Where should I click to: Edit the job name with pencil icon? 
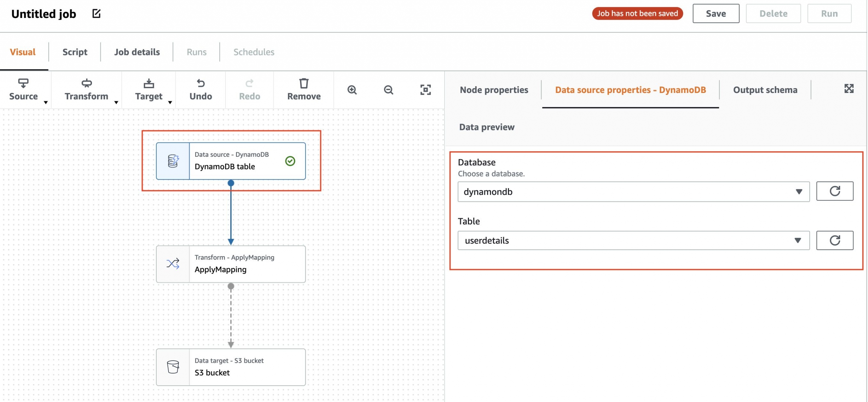(96, 14)
